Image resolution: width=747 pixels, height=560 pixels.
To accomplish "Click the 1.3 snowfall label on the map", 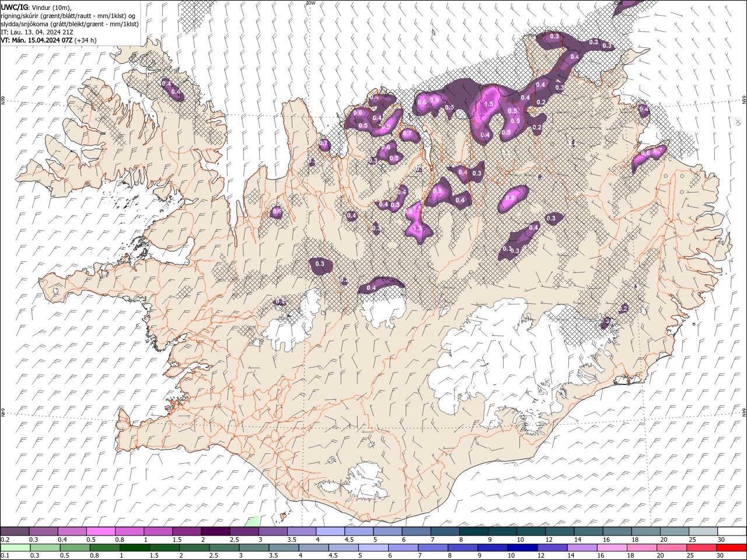I will click(417, 229).
